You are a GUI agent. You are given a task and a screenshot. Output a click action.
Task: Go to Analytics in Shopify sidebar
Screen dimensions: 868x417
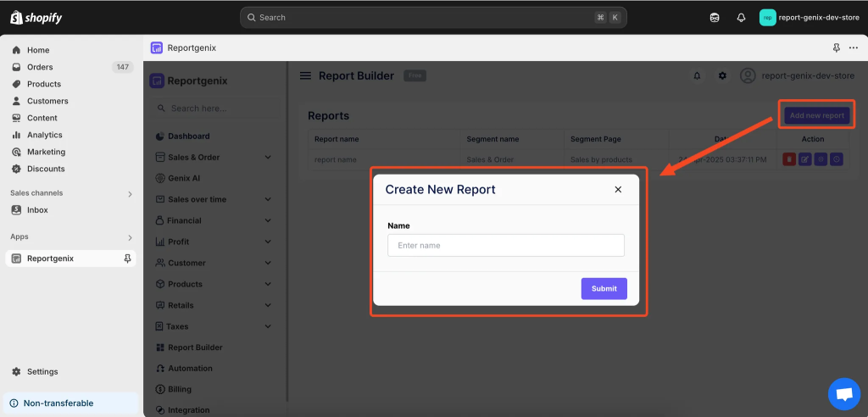tap(44, 135)
